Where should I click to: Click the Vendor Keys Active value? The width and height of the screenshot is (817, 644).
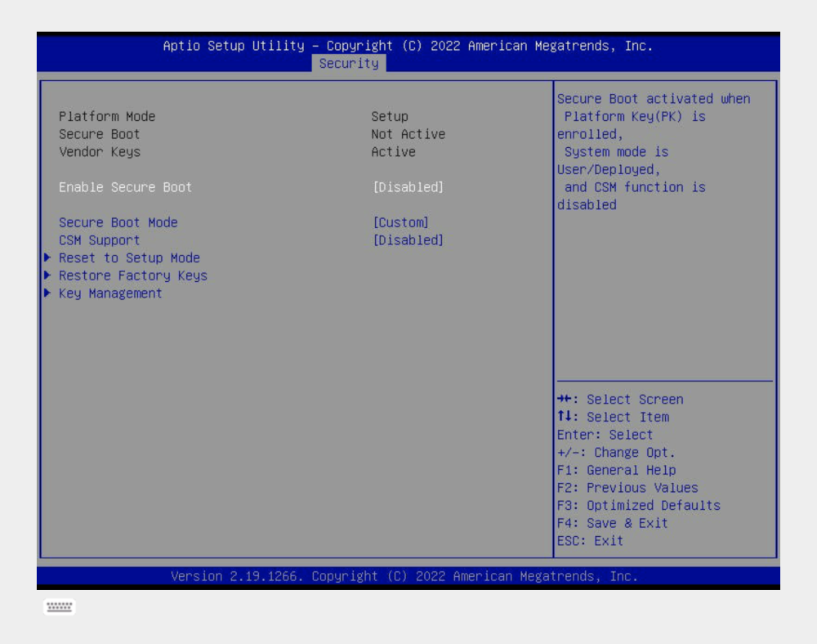coord(394,152)
